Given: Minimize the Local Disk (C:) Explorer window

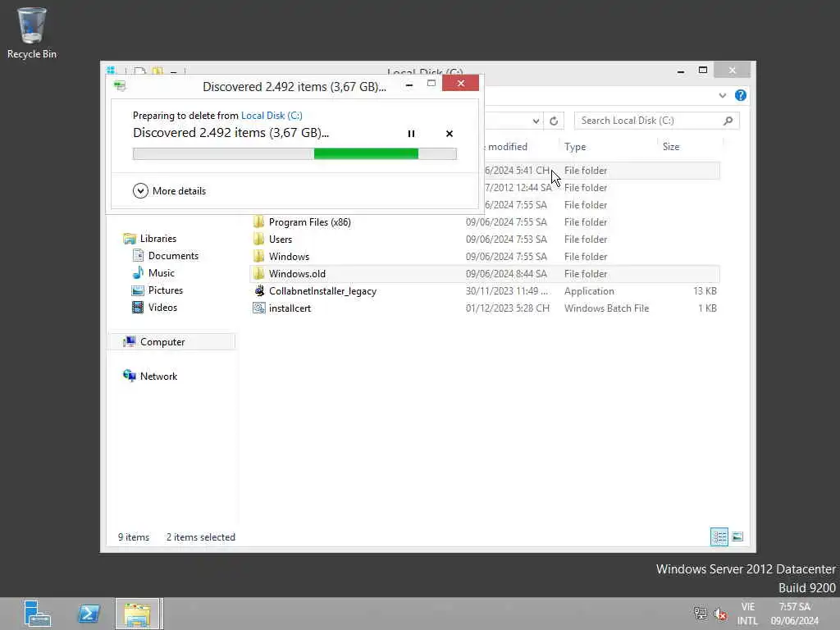Looking at the screenshot, I should (681, 71).
